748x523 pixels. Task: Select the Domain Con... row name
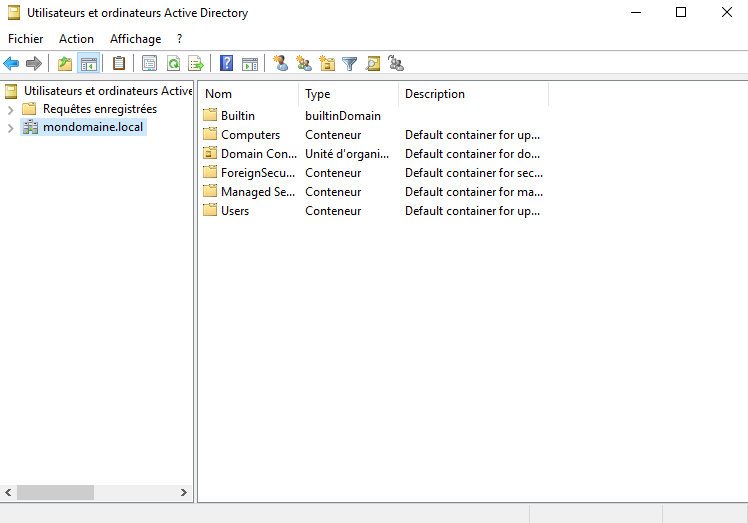tap(259, 154)
